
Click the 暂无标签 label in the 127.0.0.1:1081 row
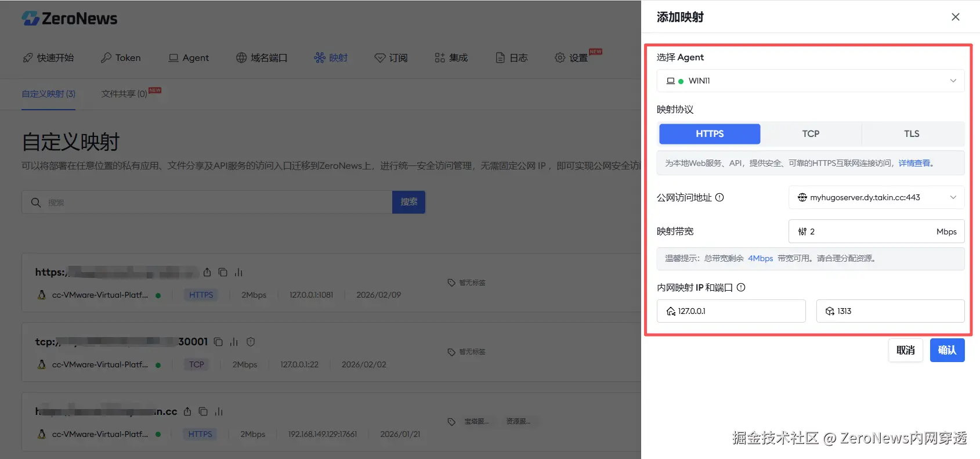tap(472, 283)
